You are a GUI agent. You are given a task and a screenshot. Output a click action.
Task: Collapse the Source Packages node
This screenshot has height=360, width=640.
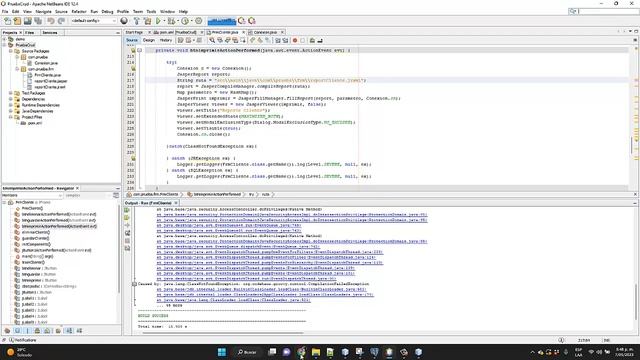click(x=11, y=51)
